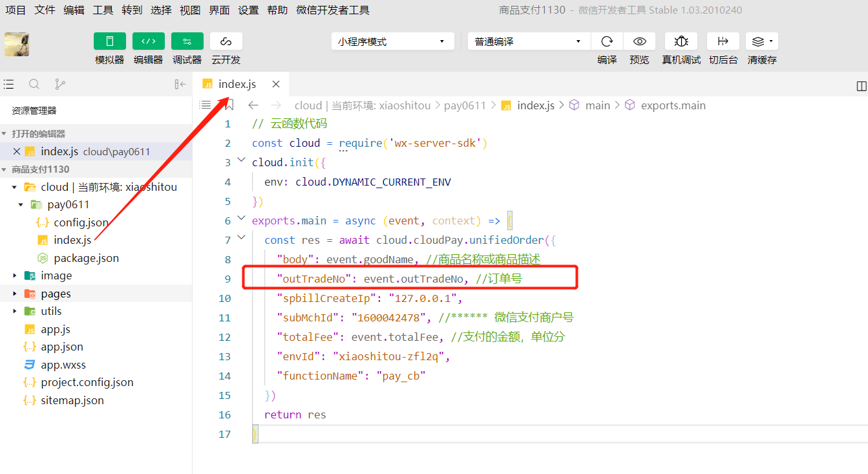868x474 pixels.
Task: Click the search magnifier icon in sidebar
Action: (34, 84)
